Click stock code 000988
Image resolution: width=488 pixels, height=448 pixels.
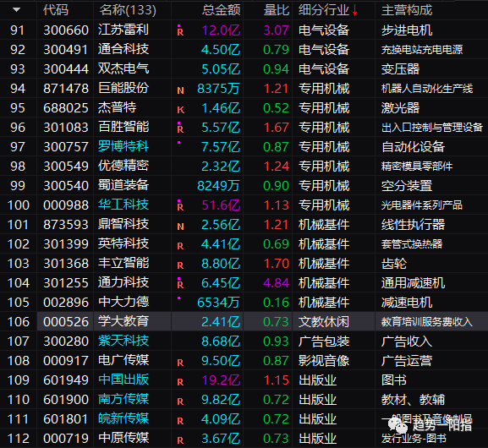pos(66,205)
